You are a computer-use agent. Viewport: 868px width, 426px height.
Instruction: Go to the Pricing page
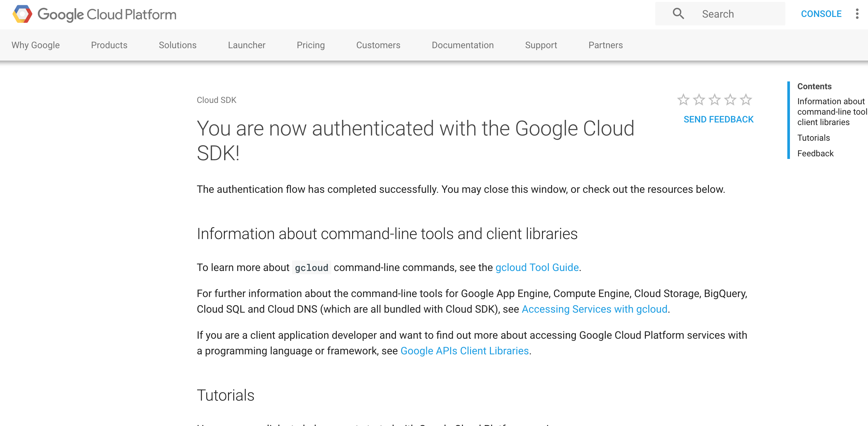click(310, 45)
